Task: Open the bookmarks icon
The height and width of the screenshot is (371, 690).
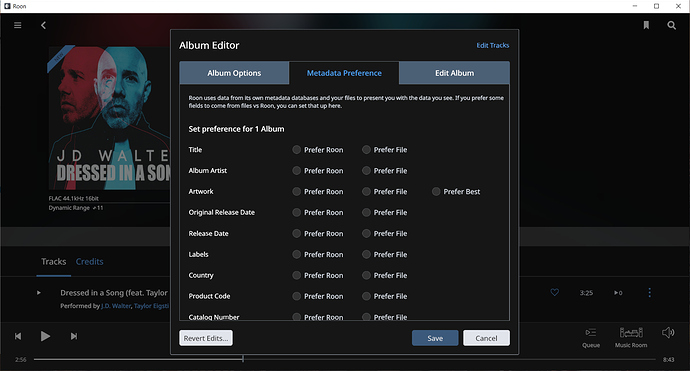Action: (x=646, y=26)
